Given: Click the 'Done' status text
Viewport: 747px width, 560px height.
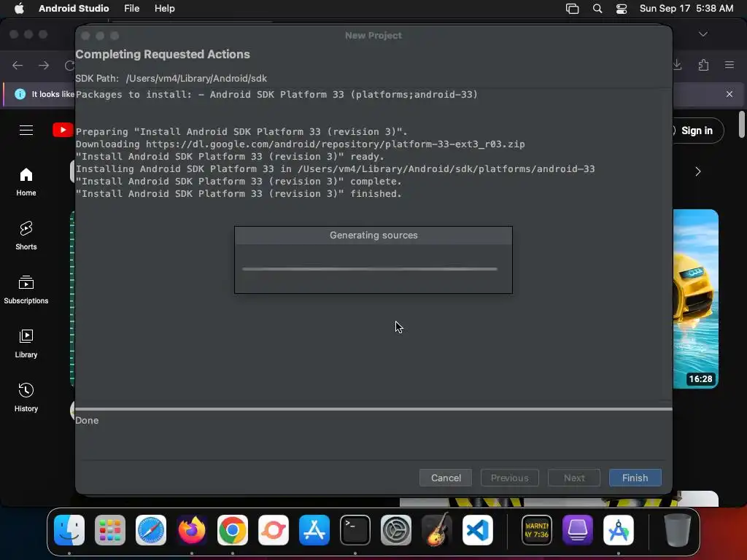Looking at the screenshot, I should pyautogui.click(x=87, y=421).
